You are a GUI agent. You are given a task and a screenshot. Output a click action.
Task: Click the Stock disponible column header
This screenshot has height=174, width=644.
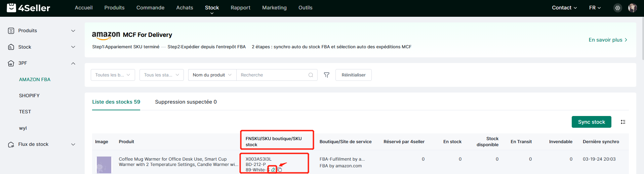487,141
